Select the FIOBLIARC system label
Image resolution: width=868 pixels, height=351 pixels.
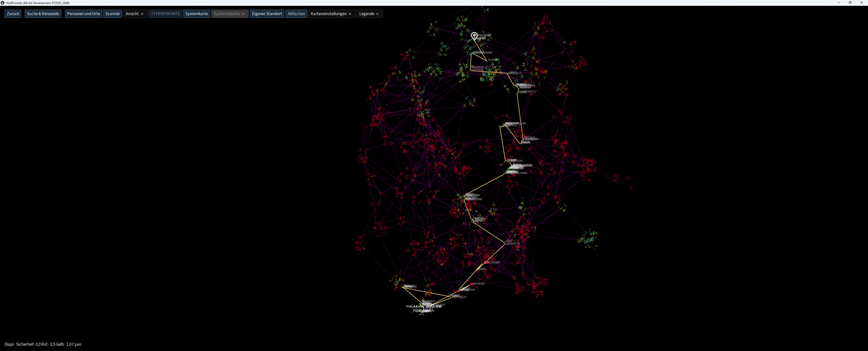tap(422, 311)
